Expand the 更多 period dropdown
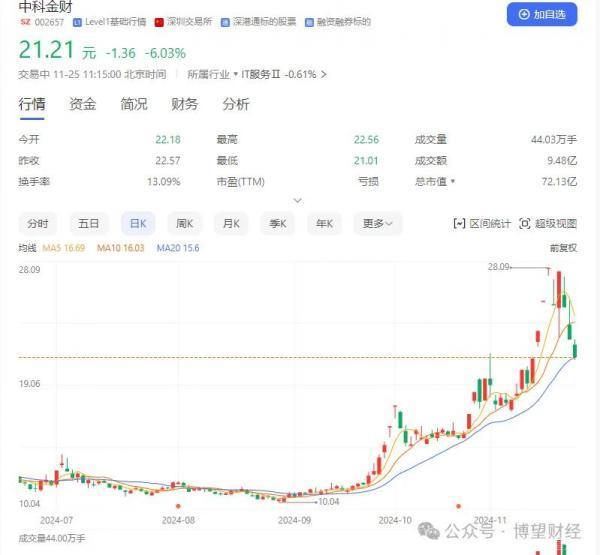Screen dimensions: 600x555 tap(377, 223)
